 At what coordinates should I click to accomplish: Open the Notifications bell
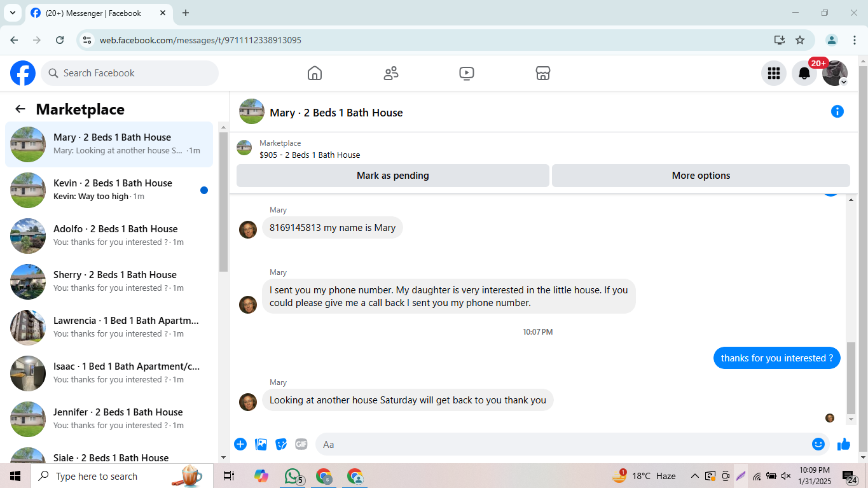pos(804,73)
